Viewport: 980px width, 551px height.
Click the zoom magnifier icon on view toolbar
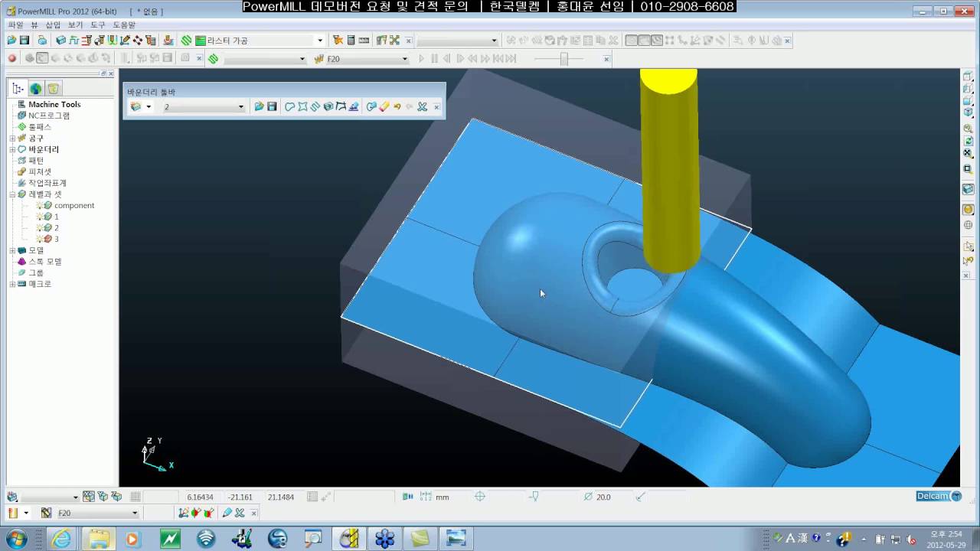pos(968,129)
